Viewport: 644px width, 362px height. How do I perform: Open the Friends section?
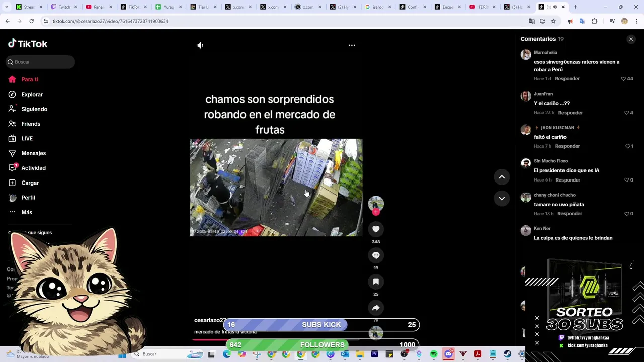click(x=31, y=124)
